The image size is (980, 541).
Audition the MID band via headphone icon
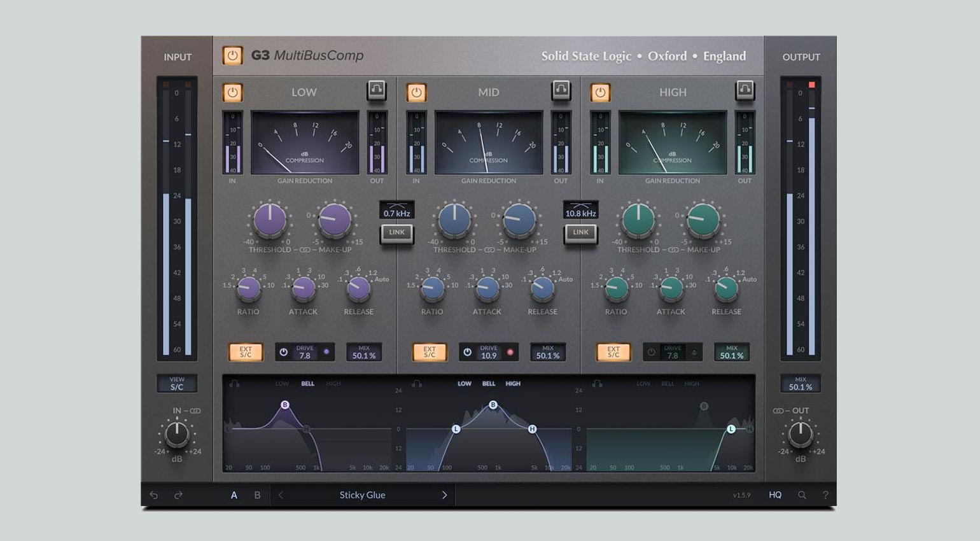561,90
